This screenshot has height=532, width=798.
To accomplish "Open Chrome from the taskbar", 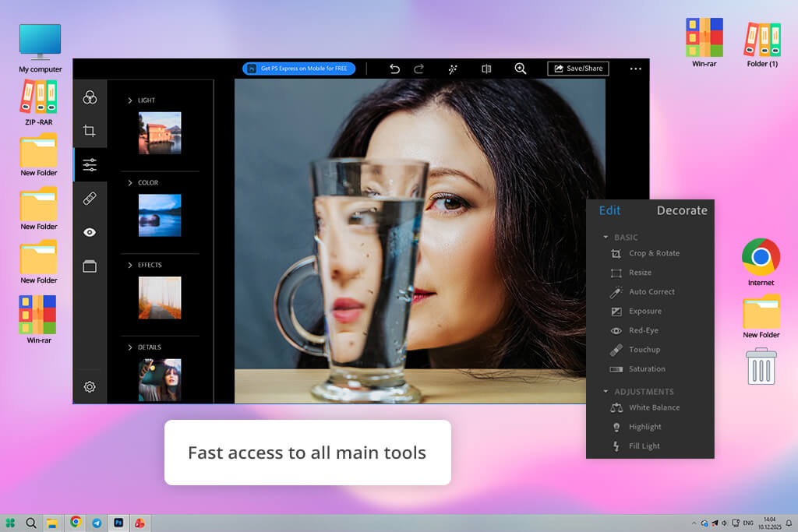I will click(76, 522).
